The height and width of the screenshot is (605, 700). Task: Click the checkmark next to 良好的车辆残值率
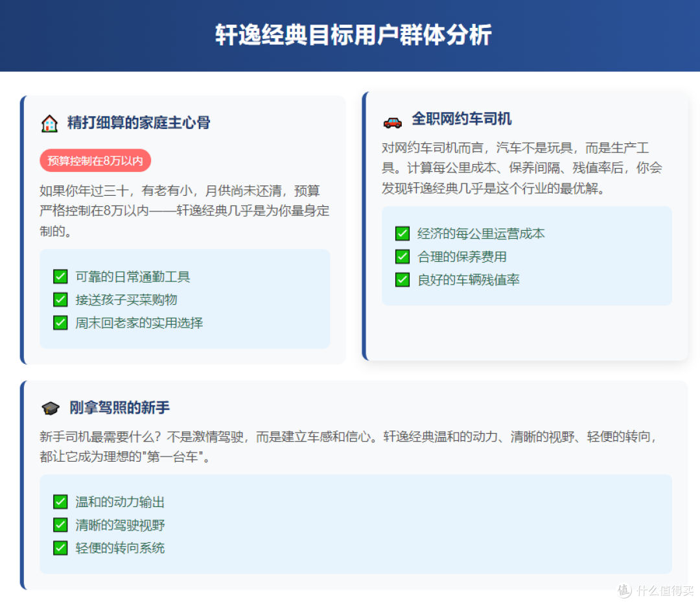pos(402,279)
